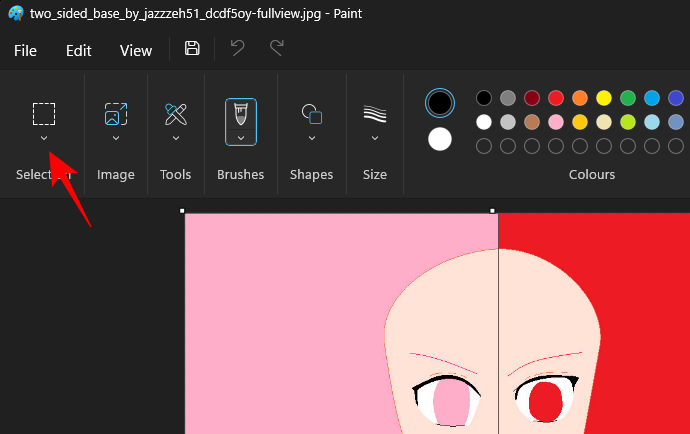The image size is (690, 434).
Task: Open the View menu
Action: (x=136, y=50)
